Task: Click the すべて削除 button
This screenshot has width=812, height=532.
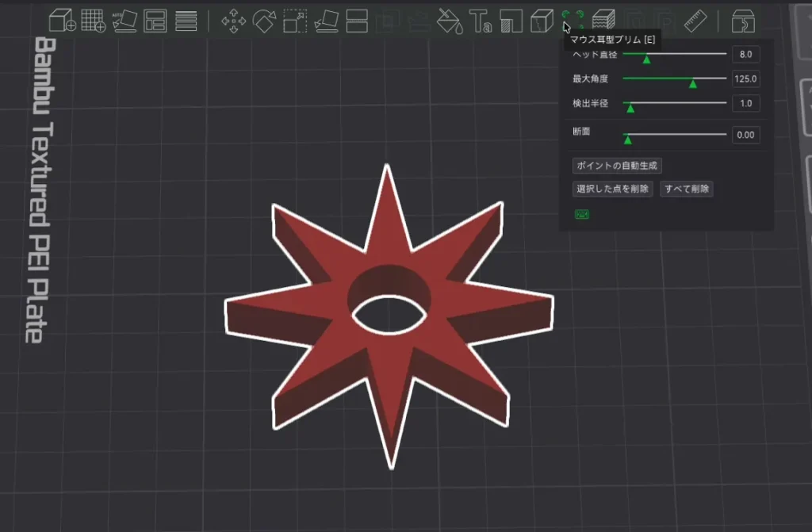Action: [687, 189]
